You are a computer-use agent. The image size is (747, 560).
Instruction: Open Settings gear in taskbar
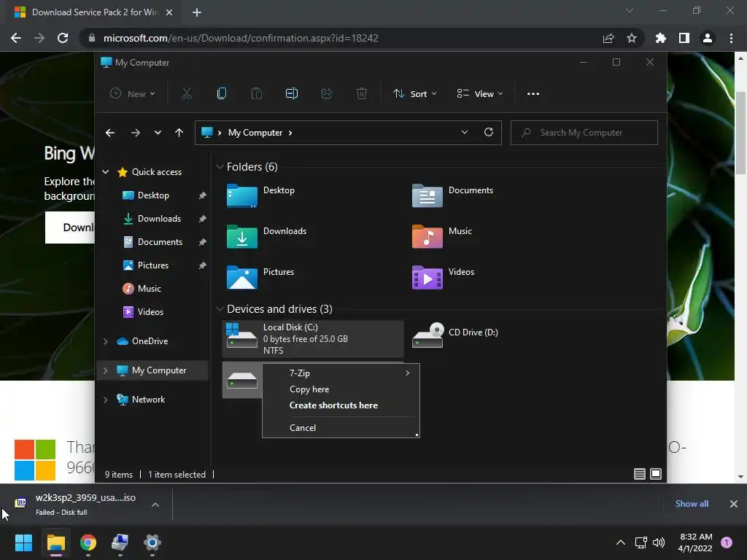pyautogui.click(x=152, y=542)
